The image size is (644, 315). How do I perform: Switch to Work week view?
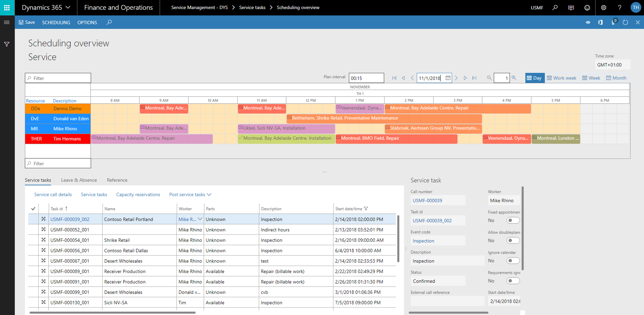(561, 78)
